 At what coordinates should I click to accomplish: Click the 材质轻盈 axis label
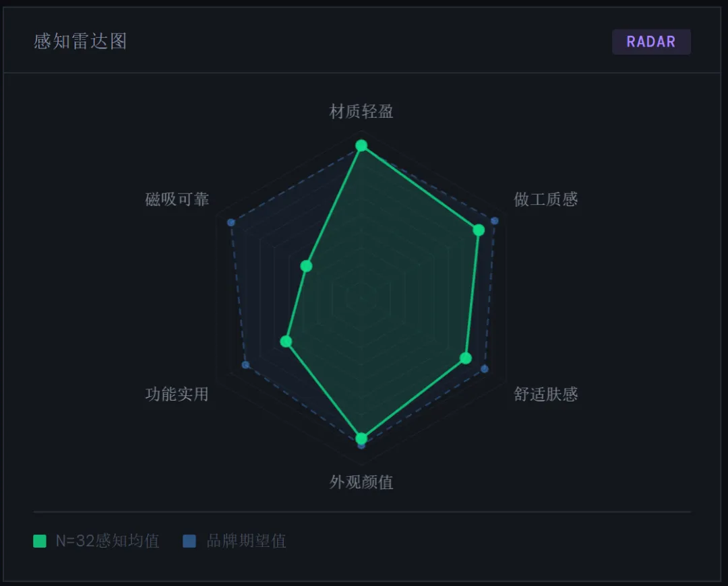361,112
